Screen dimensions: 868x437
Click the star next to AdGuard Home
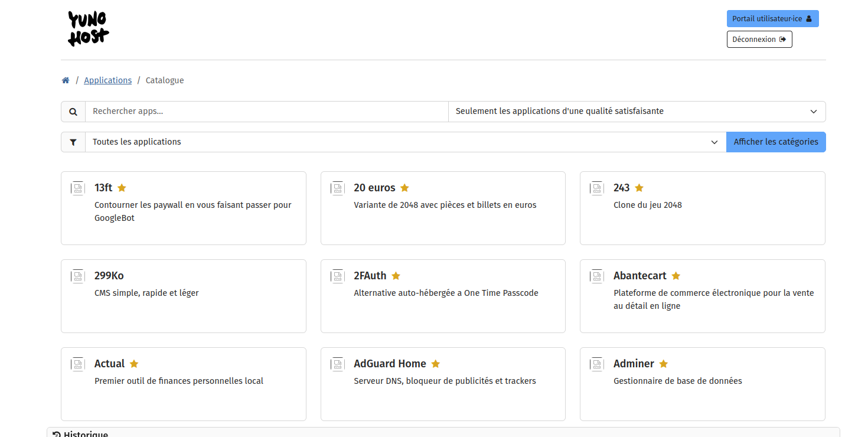tap(436, 364)
